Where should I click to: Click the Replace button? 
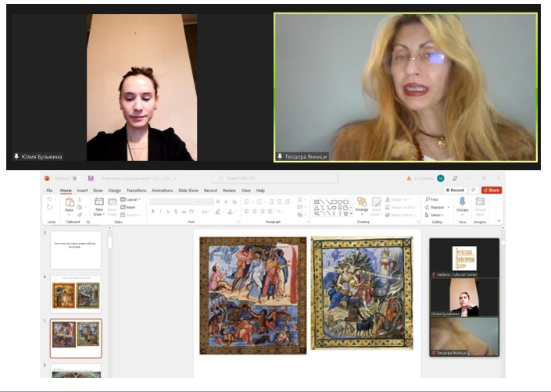pos(435,207)
